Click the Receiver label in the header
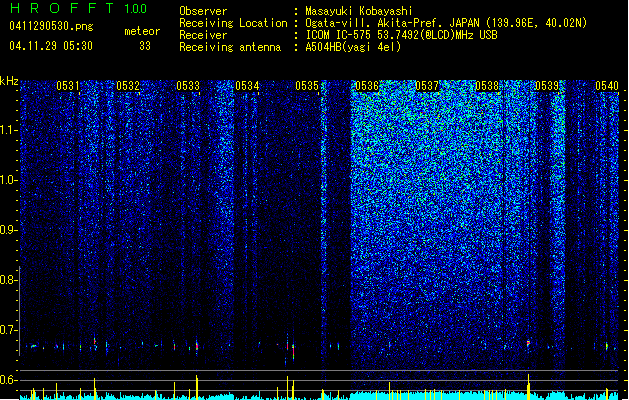 (x=203, y=35)
